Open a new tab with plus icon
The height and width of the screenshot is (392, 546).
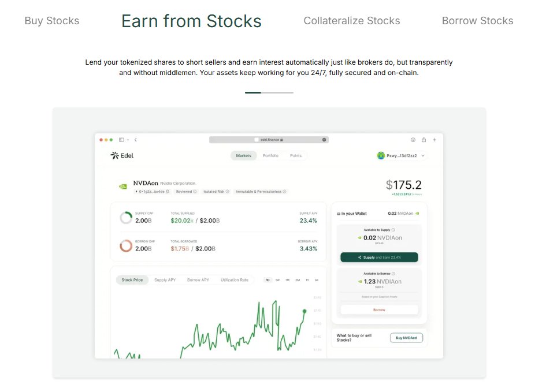tap(434, 140)
